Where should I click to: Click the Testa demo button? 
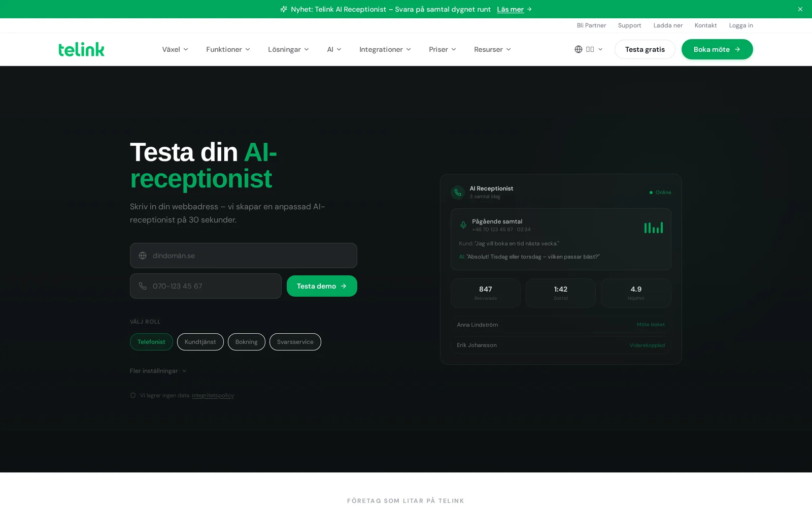point(322,286)
